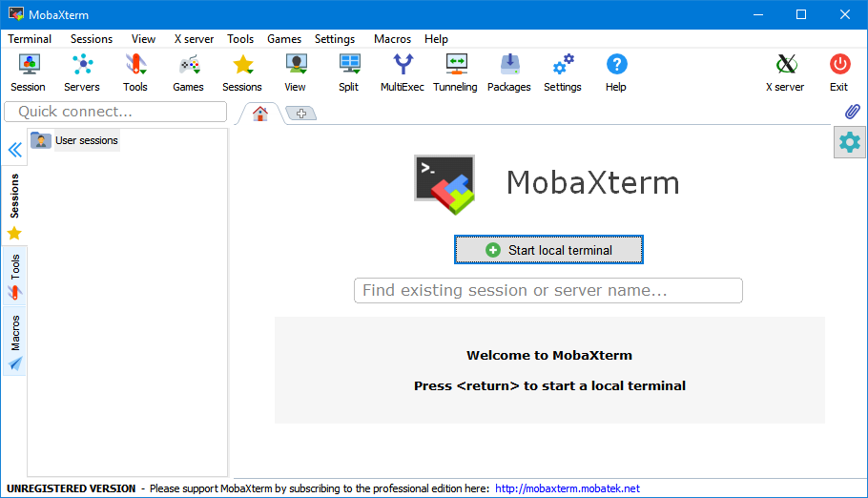The image size is (868, 498).
Task: Open the Sessions menu
Action: pyautogui.click(x=92, y=39)
